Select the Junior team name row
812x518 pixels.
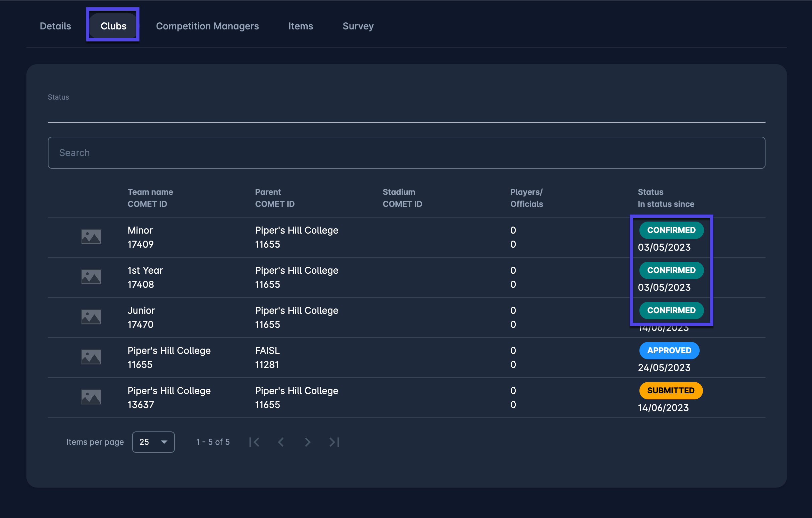pyautogui.click(x=141, y=310)
